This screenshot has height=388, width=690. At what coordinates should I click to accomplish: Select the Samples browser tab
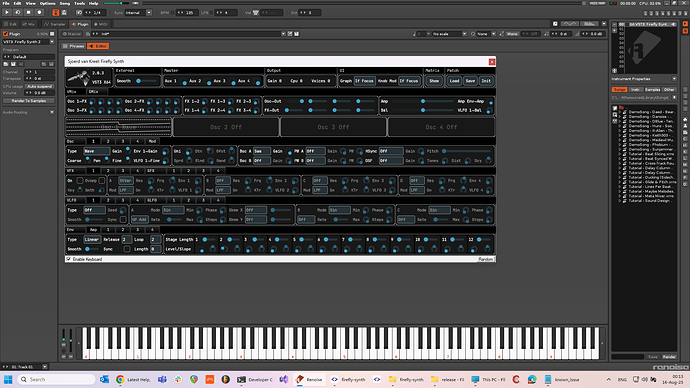[653, 89]
